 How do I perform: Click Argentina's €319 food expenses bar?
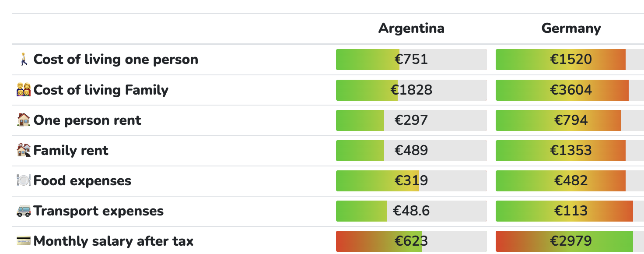[411, 180]
